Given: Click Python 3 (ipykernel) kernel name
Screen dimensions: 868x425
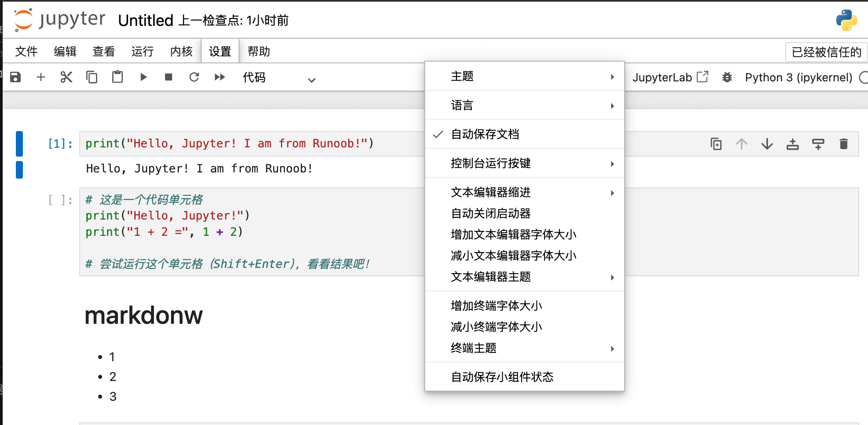Looking at the screenshot, I should pyautogui.click(x=798, y=77).
